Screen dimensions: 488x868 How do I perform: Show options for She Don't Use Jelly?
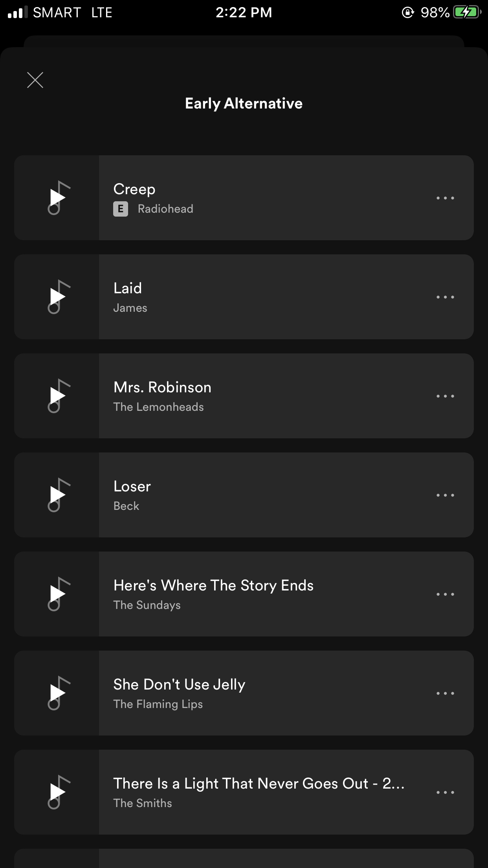(445, 693)
